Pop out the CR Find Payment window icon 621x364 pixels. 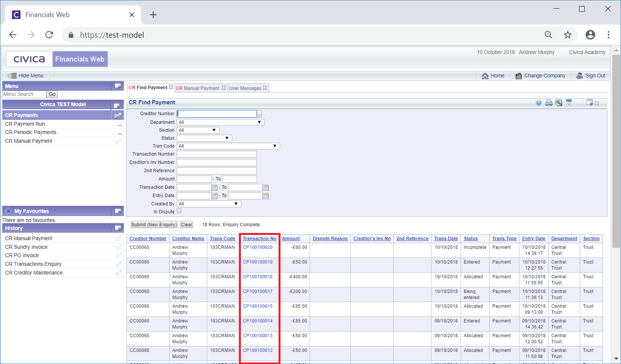tap(589, 102)
